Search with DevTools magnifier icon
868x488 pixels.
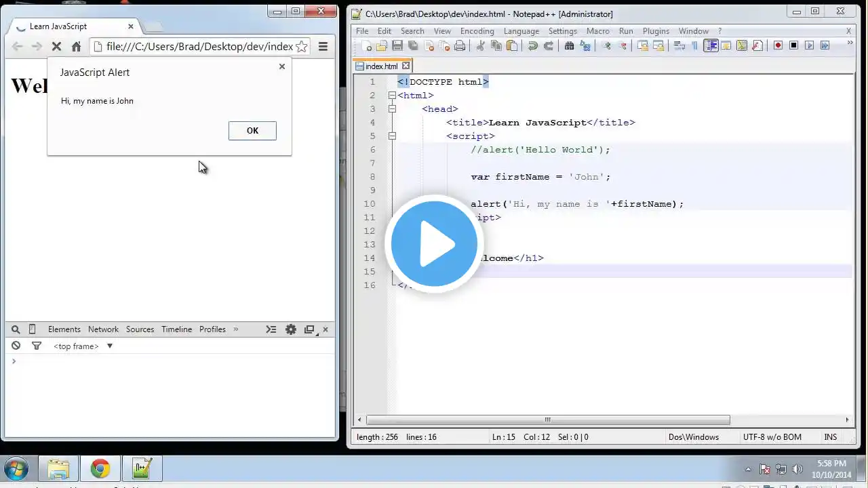[x=16, y=329]
